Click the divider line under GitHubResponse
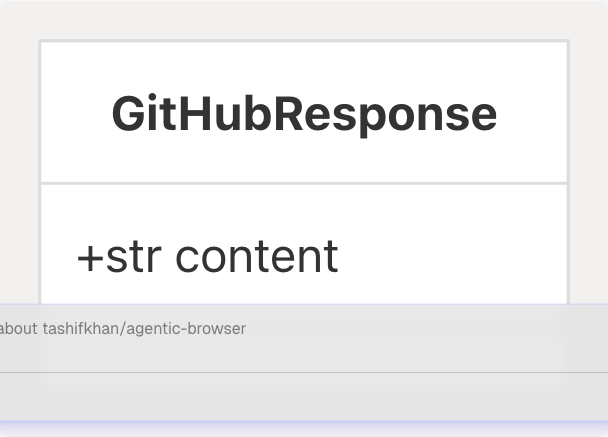 click(304, 183)
